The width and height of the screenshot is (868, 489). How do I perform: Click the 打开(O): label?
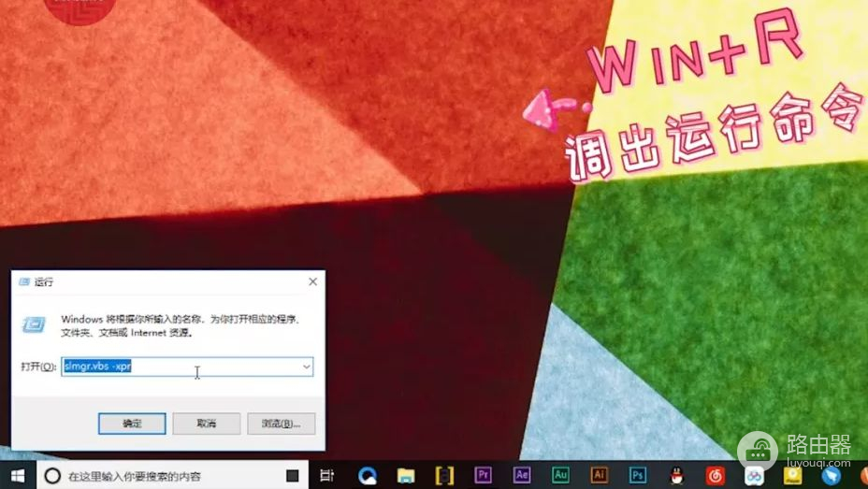38,367
